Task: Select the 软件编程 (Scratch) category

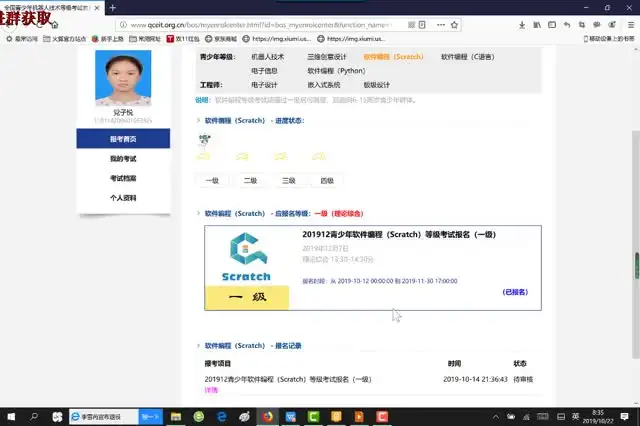Action: click(x=393, y=57)
